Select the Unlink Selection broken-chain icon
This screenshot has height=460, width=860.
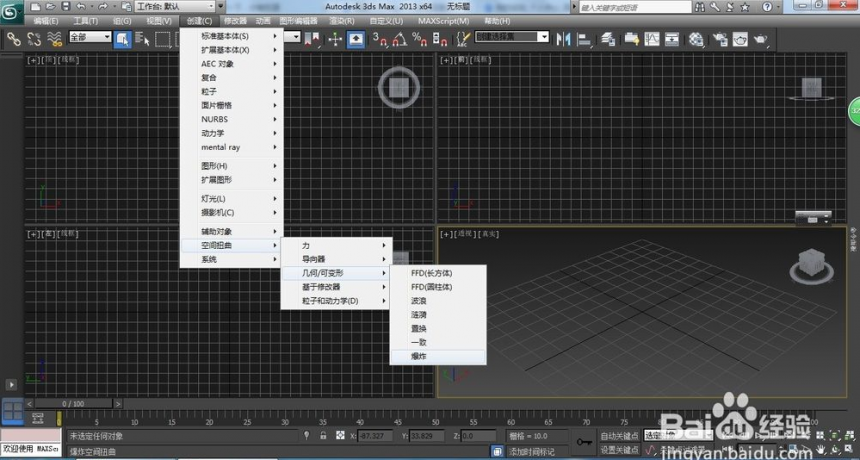point(34,39)
